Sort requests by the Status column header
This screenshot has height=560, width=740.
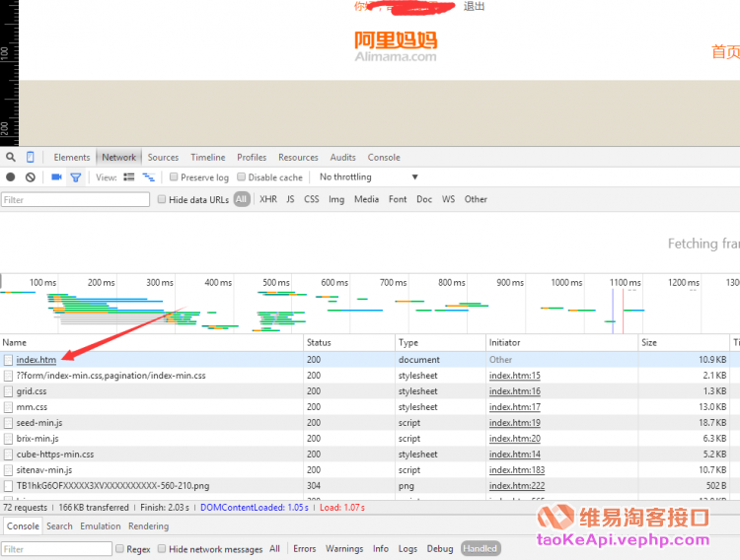[319, 342]
